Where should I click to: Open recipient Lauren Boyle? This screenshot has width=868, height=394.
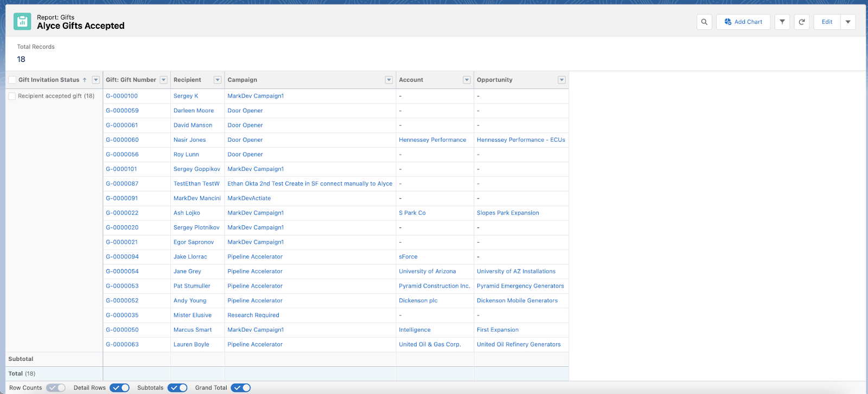pyautogui.click(x=192, y=345)
